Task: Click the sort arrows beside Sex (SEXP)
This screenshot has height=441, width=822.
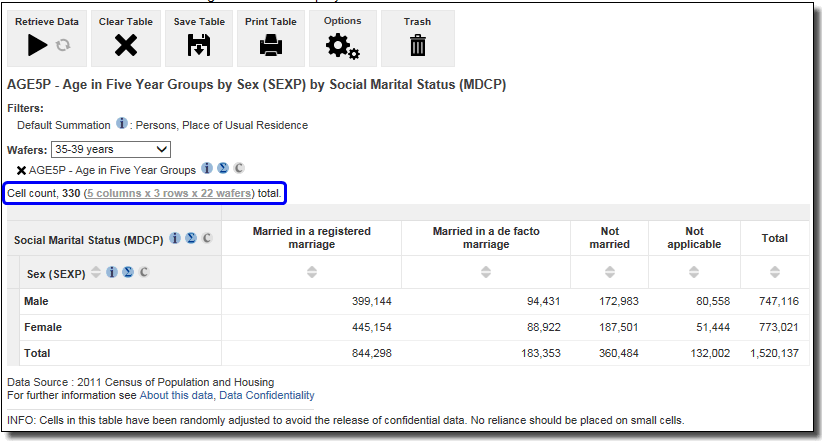Action: tap(96, 272)
